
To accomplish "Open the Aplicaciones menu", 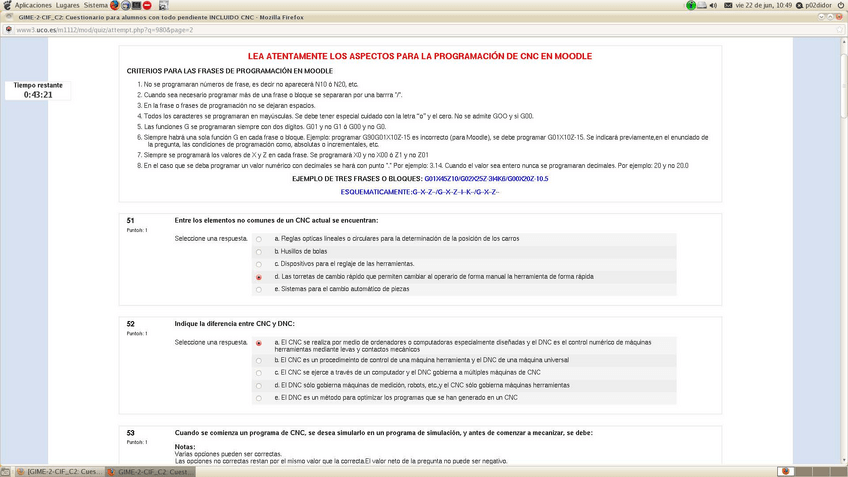I will click(32, 5).
